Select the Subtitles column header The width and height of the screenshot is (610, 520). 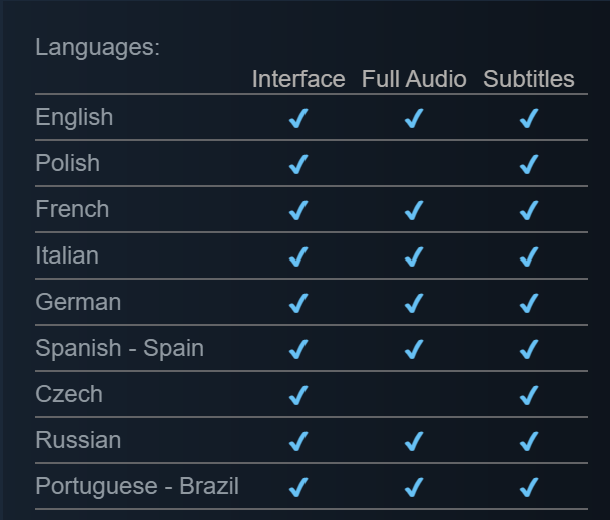(x=529, y=79)
